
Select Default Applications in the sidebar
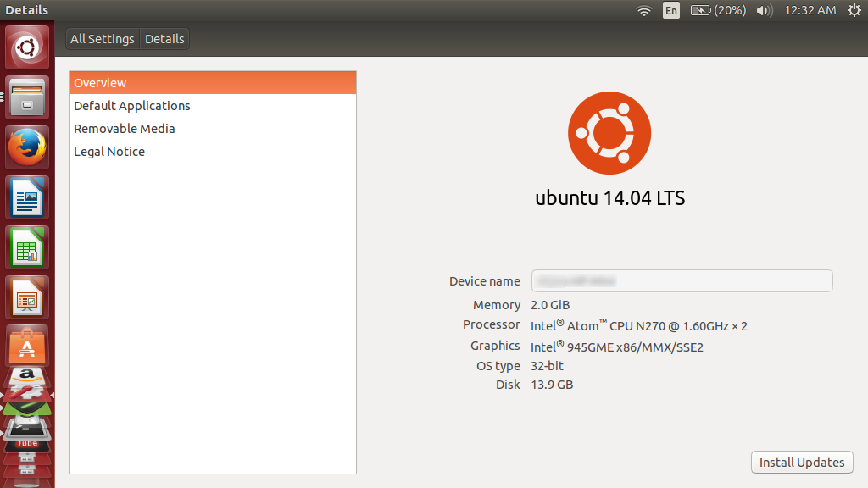131,105
